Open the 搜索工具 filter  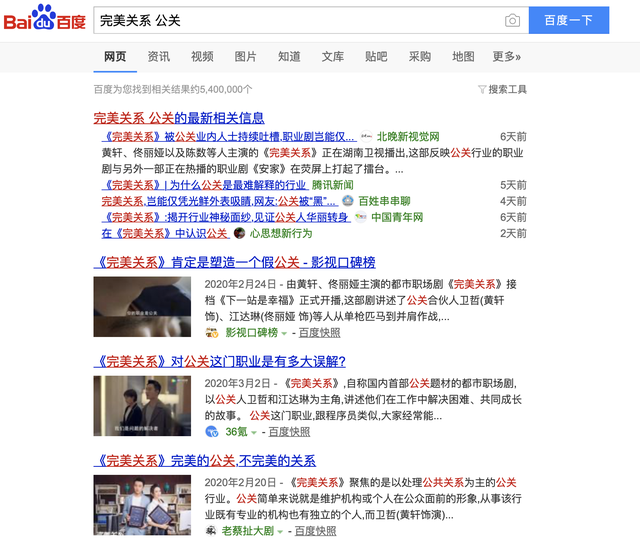pyautogui.click(x=502, y=89)
